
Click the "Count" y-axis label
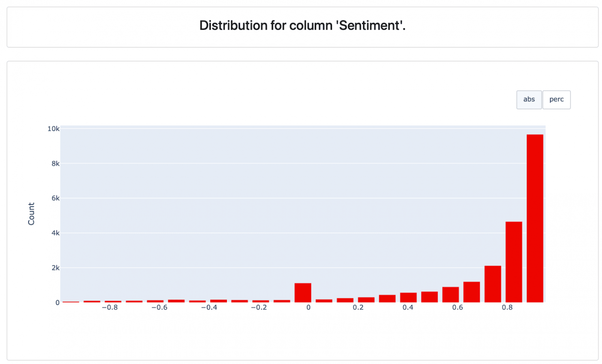click(31, 213)
